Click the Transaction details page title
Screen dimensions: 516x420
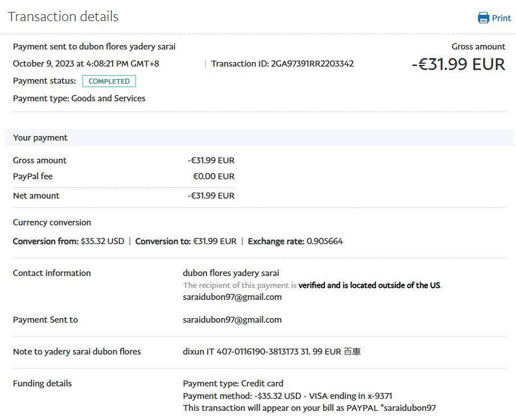coord(63,17)
